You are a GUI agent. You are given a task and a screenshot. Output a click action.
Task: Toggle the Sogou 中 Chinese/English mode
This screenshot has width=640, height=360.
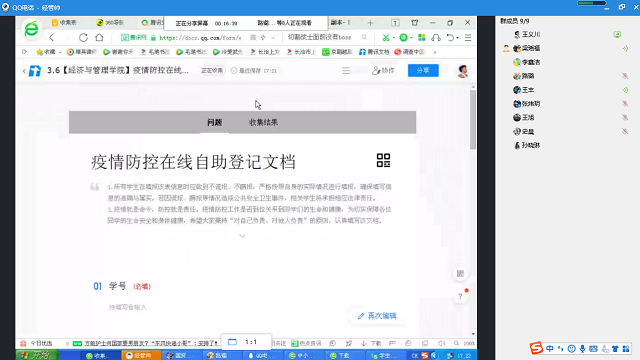tap(550, 349)
